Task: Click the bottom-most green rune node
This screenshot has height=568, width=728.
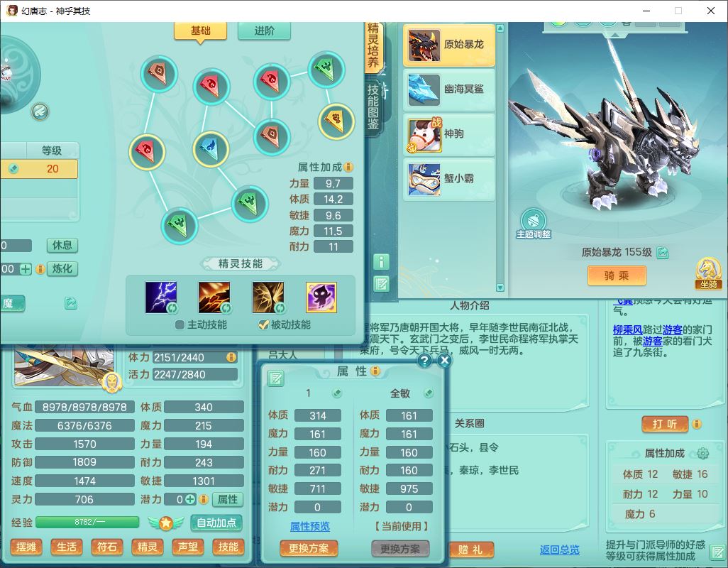Action: [180, 225]
